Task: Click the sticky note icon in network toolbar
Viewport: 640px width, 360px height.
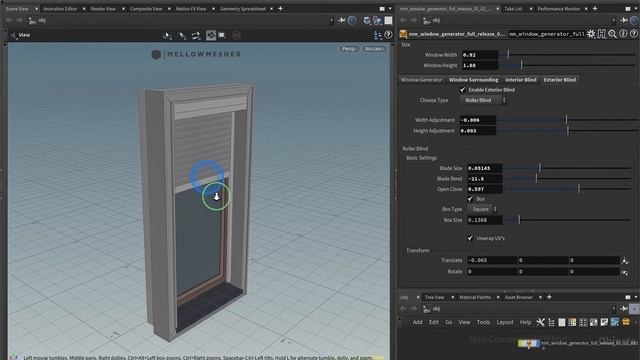Action: pyautogui.click(x=604, y=322)
